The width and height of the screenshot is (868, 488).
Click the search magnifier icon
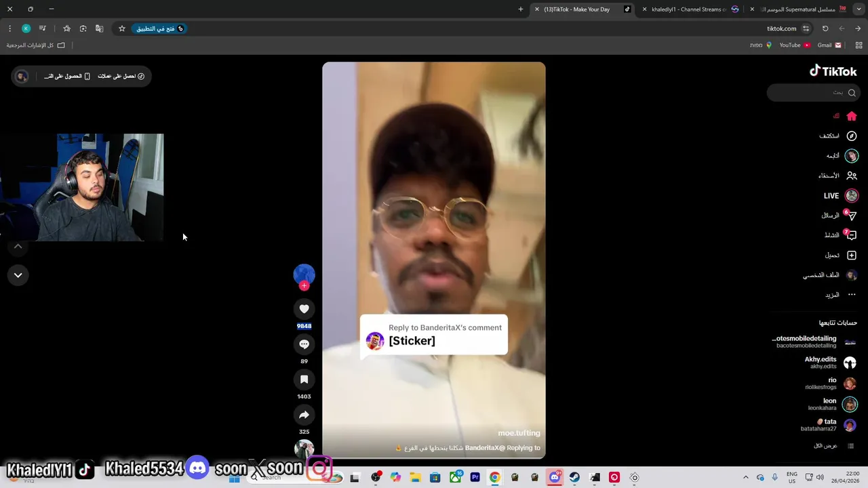[852, 93]
